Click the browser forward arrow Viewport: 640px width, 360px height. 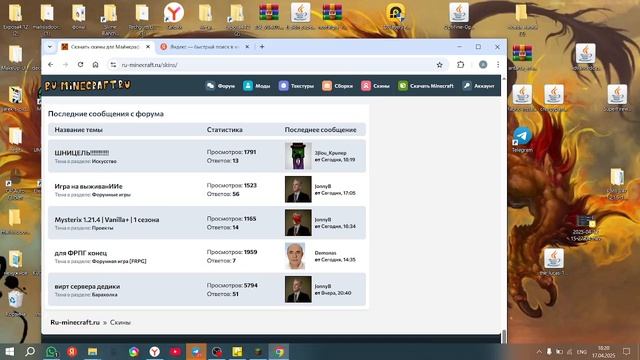click(x=65, y=64)
